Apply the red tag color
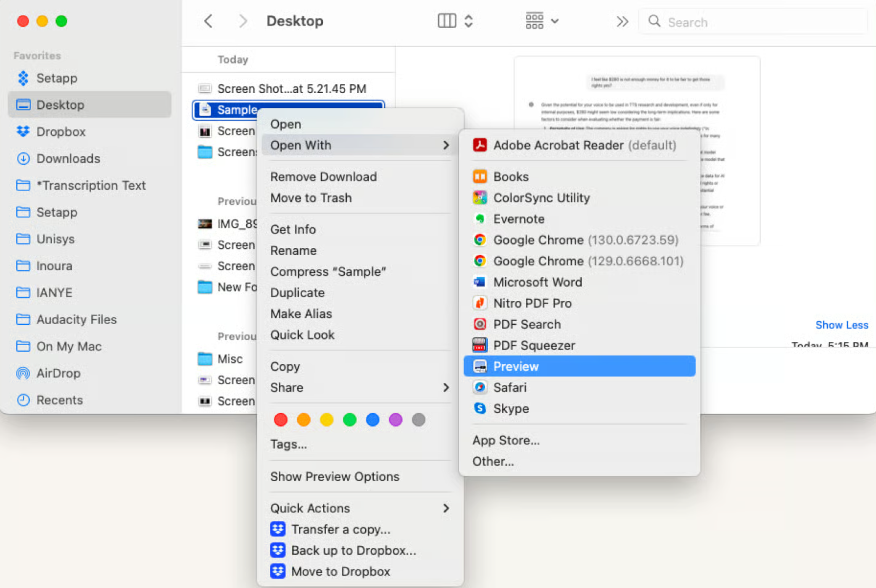 click(280, 419)
